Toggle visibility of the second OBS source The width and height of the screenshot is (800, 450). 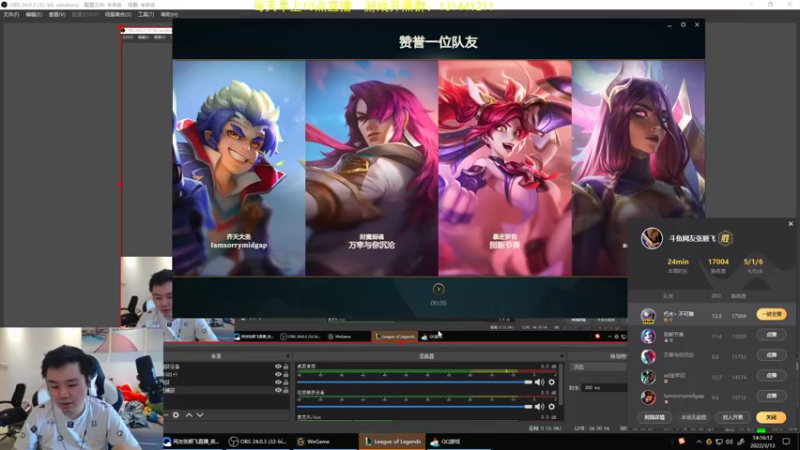click(x=278, y=374)
